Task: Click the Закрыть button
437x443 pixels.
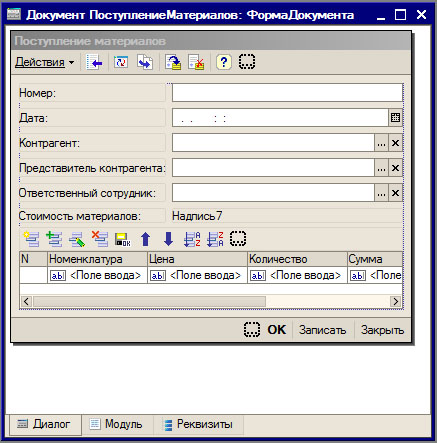Action: coord(382,330)
